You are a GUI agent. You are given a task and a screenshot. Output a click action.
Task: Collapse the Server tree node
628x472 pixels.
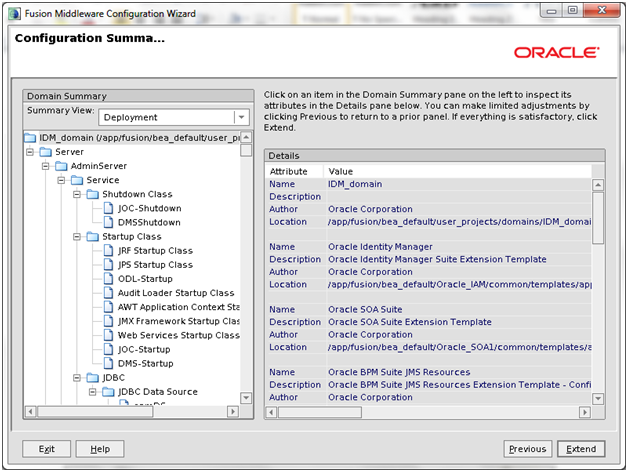pos(30,152)
